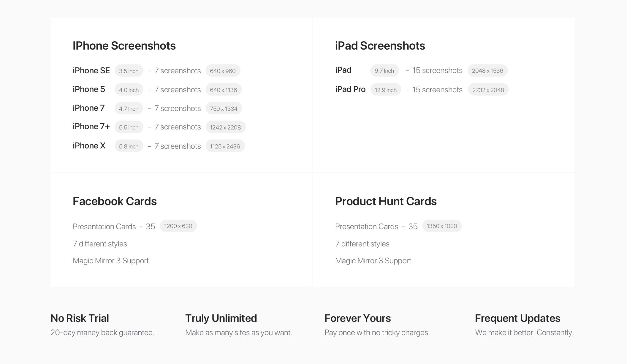Viewport: 627px width, 364px height.
Task: Click the 640 x 1136 size pill
Action: click(223, 90)
